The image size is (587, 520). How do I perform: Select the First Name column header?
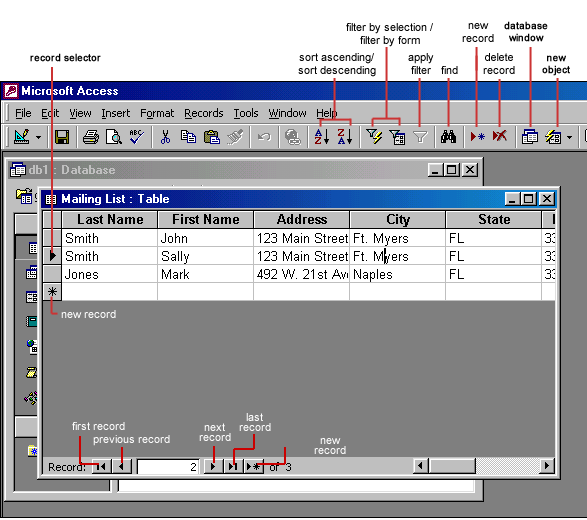point(206,219)
